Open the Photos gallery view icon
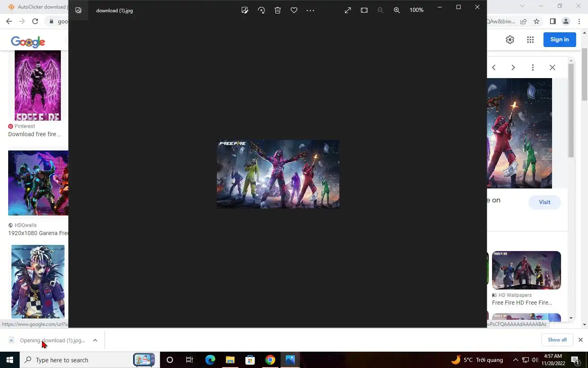This screenshot has height=368, width=588. pos(78,10)
